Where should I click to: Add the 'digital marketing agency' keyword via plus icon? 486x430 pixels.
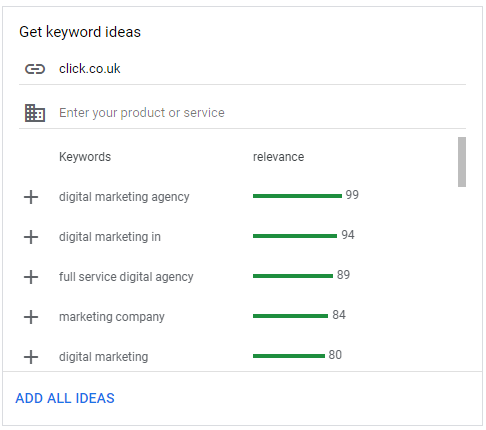[x=31, y=197]
